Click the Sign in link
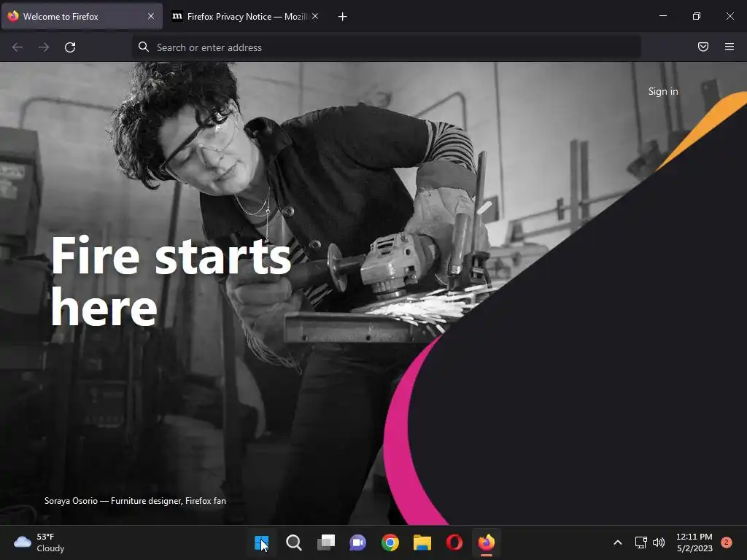 click(662, 91)
